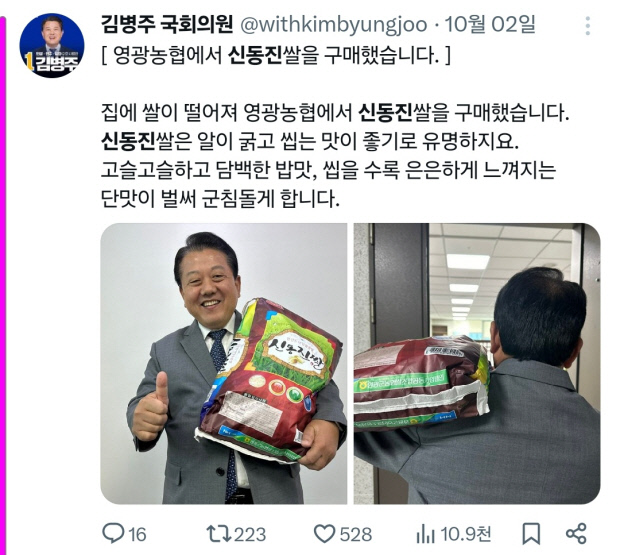Open the tweet's 10월 02일 timestamp
The height and width of the screenshot is (555, 620).
490,25
